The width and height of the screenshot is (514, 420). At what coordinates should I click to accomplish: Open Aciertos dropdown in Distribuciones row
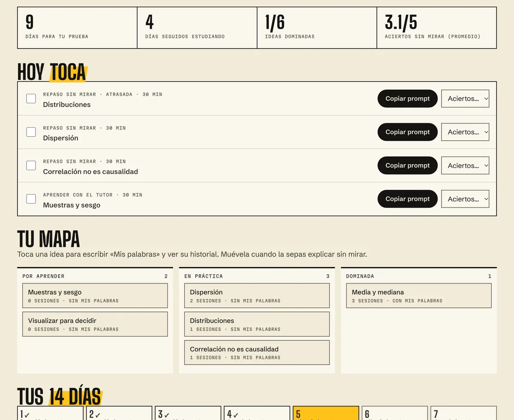465,99
